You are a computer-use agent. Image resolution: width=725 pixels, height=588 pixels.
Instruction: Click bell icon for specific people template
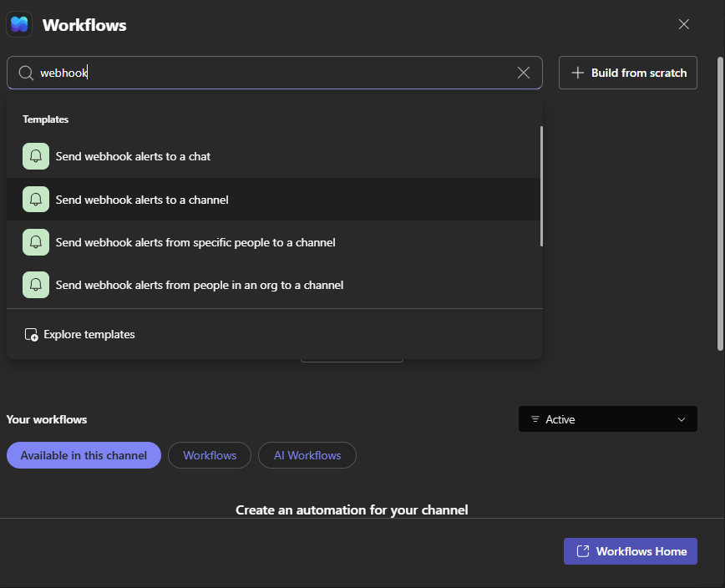36,242
